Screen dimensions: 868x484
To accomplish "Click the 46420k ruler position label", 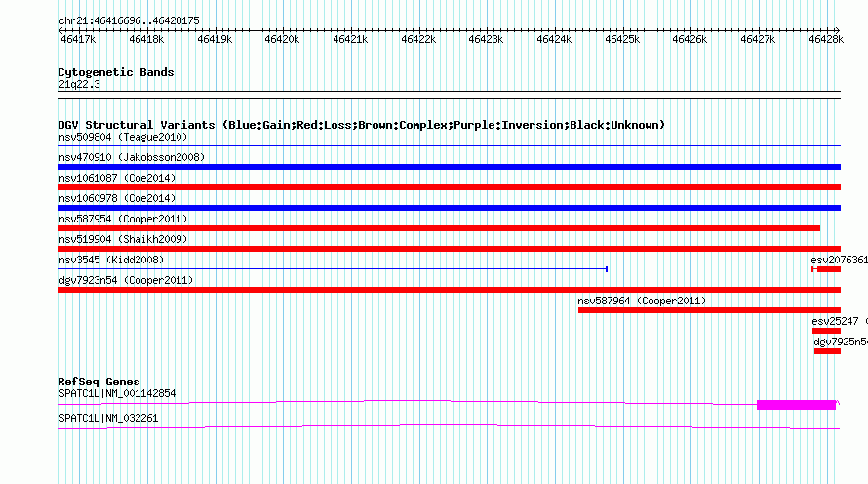I will coord(282,39).
